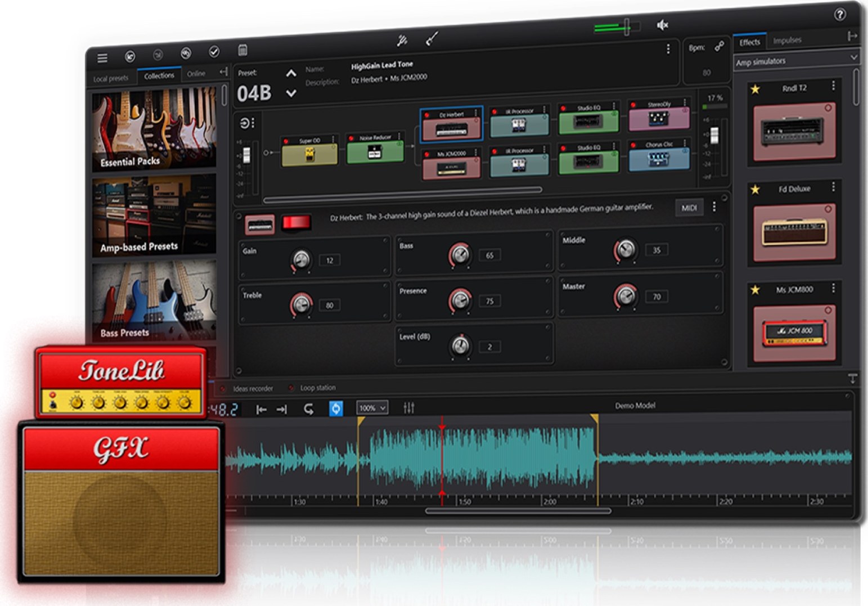Open the Ideas recorder section
Screen dimensions: 868x606
(x=253, y=389)
